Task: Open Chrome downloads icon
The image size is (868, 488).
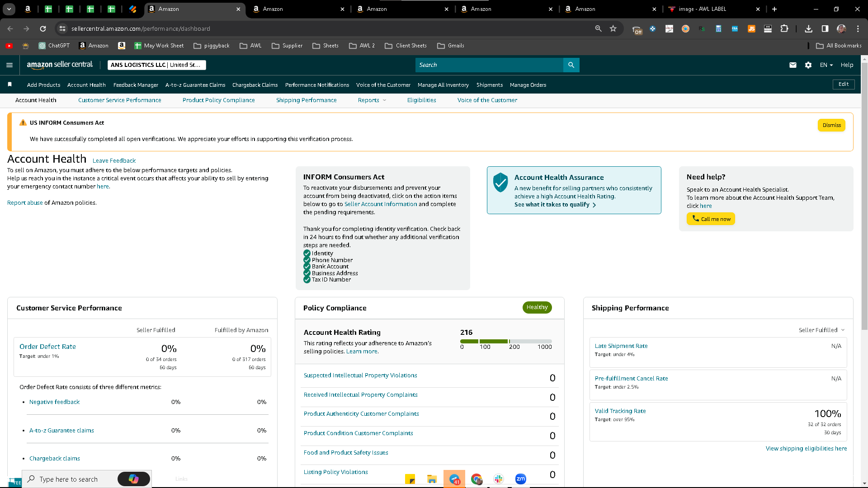Action: coord(809,28)
